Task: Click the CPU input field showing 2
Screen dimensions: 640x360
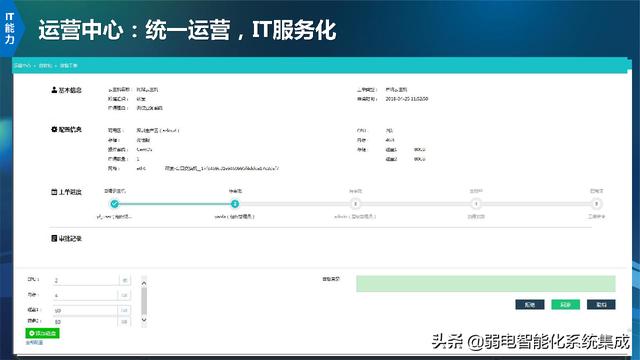Action: pos(86,280)
